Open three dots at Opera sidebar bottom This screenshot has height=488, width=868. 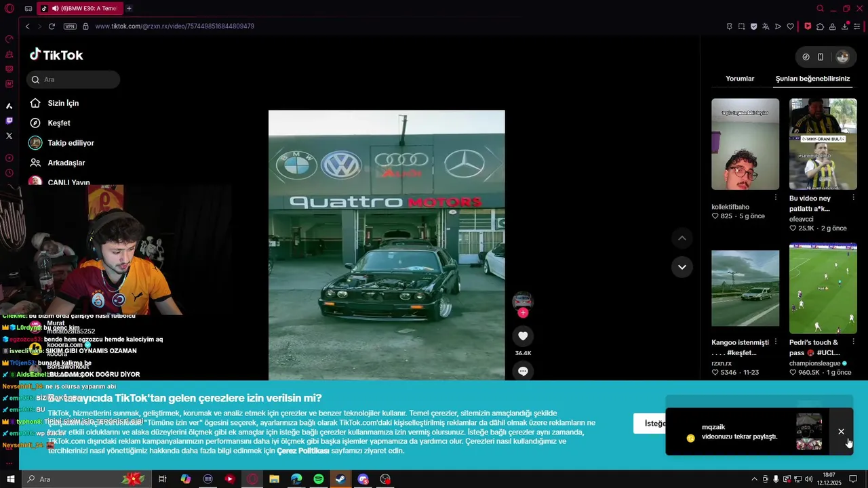tap(9, 463)
